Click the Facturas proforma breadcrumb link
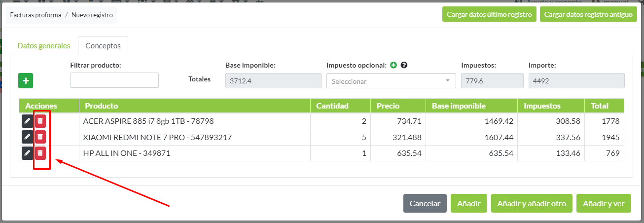The image size is (644, 223). (36, 15)
